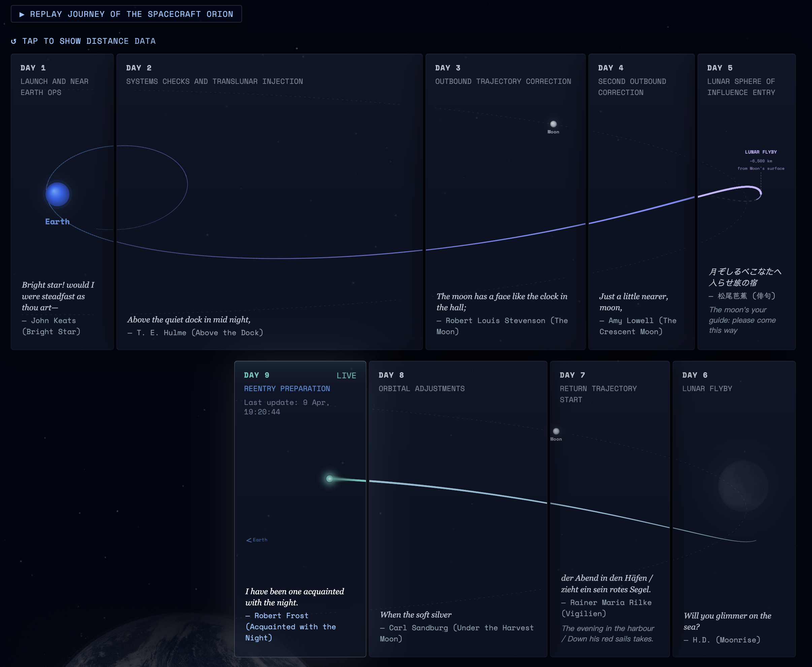Tap to show distance data toggle
The width and height of the screenshot is (812, 667).
(x=83, y=41)
